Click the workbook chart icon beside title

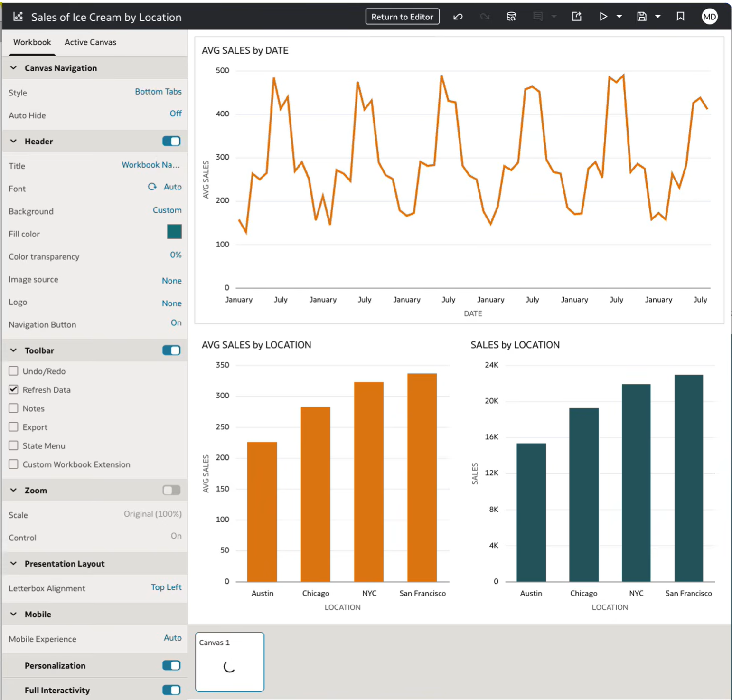point(18,17)
